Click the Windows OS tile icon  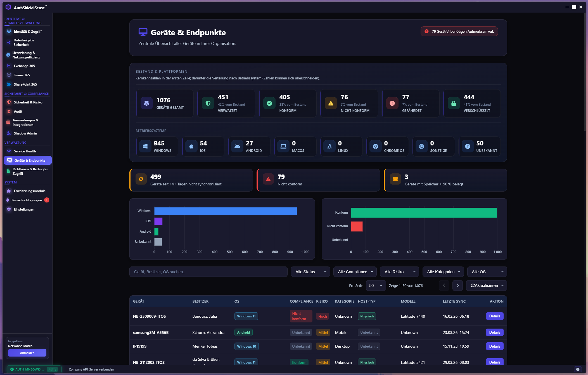(x=145, y=146)
